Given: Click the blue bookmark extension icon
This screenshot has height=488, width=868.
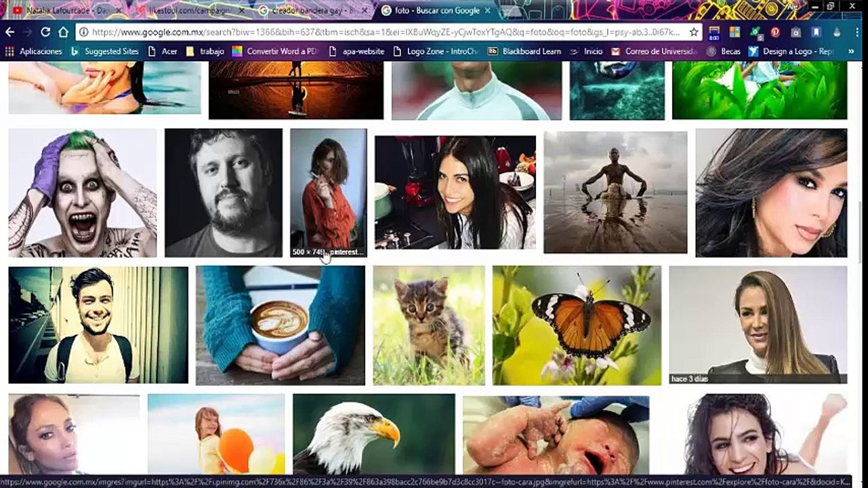Looking at the screenshot, I should (817, 32).
